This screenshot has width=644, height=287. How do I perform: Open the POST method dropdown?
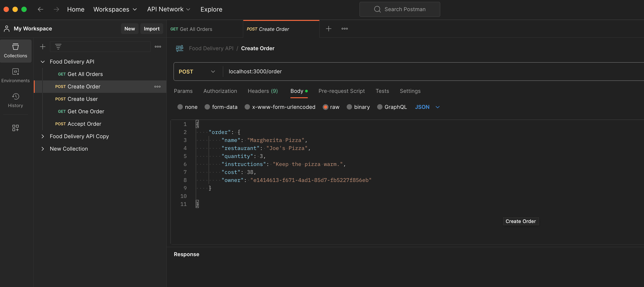click(197, 72)
